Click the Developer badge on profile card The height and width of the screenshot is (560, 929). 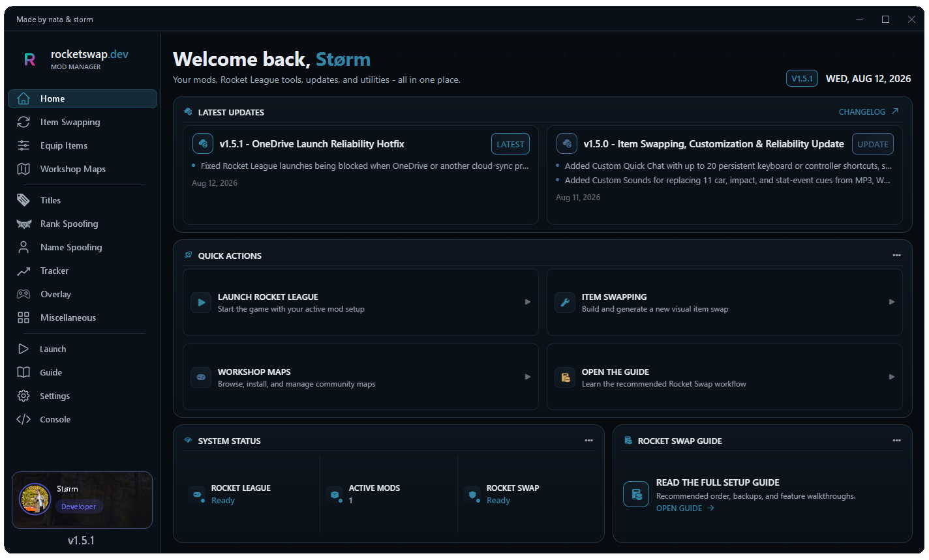[79, 507]
